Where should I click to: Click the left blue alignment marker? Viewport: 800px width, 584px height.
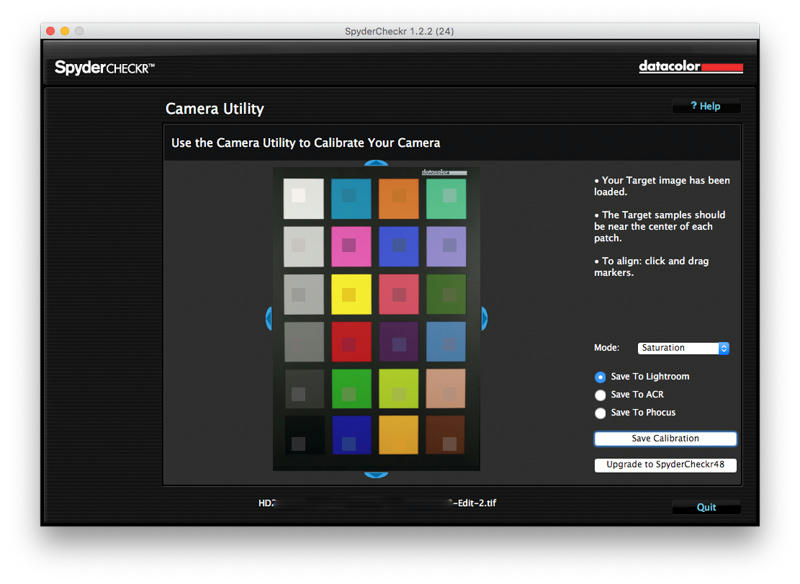click(269, 319)
